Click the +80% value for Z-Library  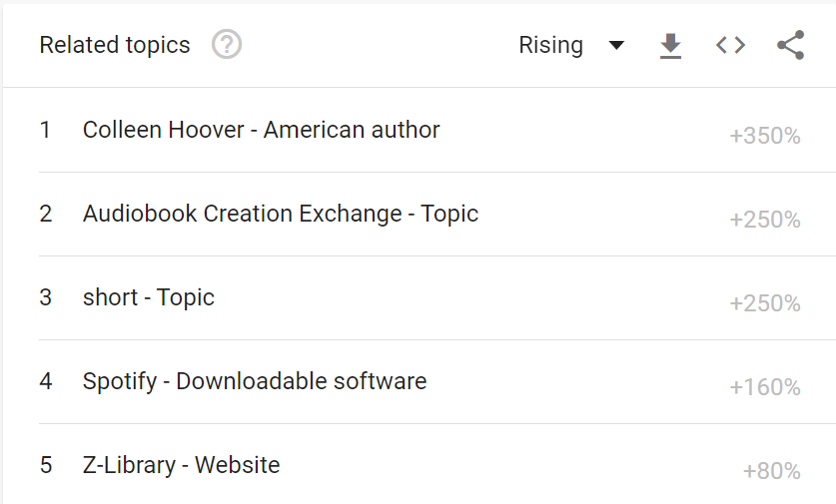pos(771,471)
